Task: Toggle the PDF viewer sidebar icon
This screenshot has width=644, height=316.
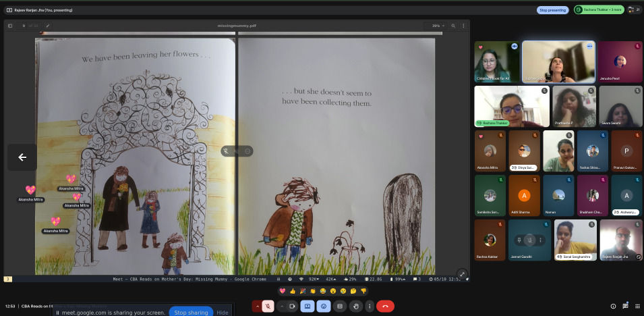Action: tap(10, 26)
